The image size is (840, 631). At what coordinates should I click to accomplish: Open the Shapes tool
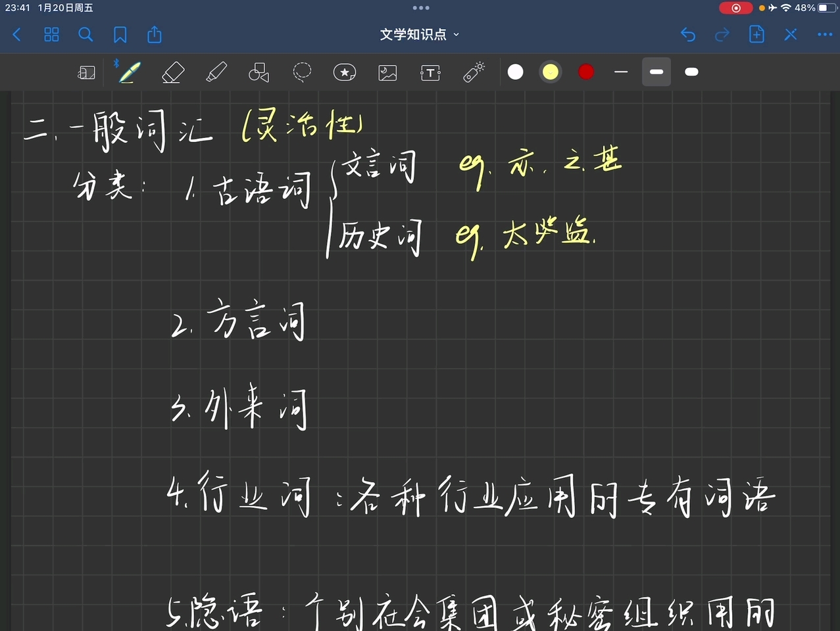click(x=259, y=72)
